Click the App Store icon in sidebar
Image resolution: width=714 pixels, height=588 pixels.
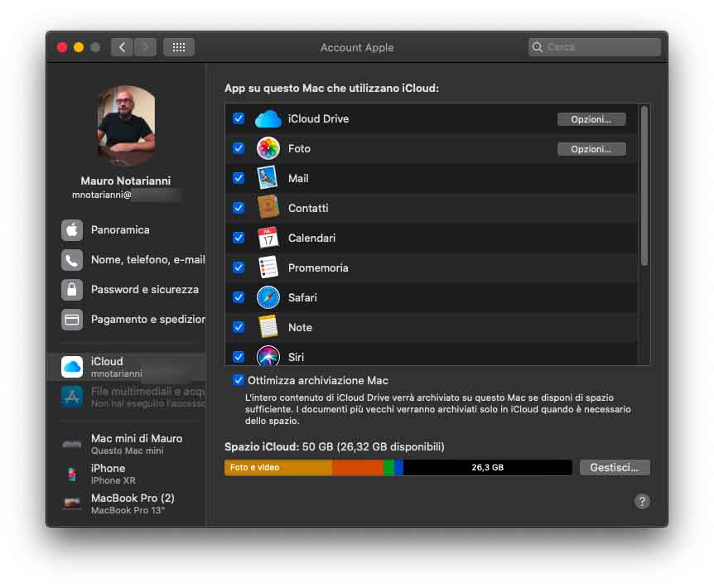(72, 397)
